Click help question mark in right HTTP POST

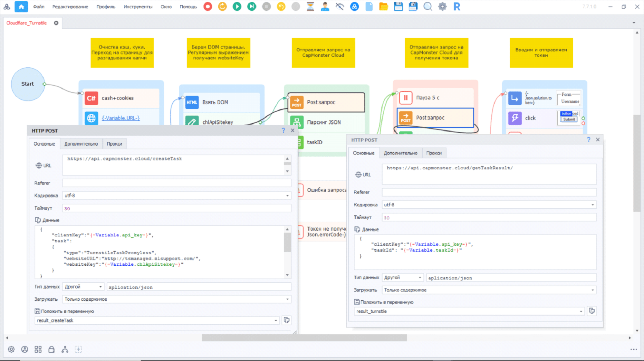point(589,139)
